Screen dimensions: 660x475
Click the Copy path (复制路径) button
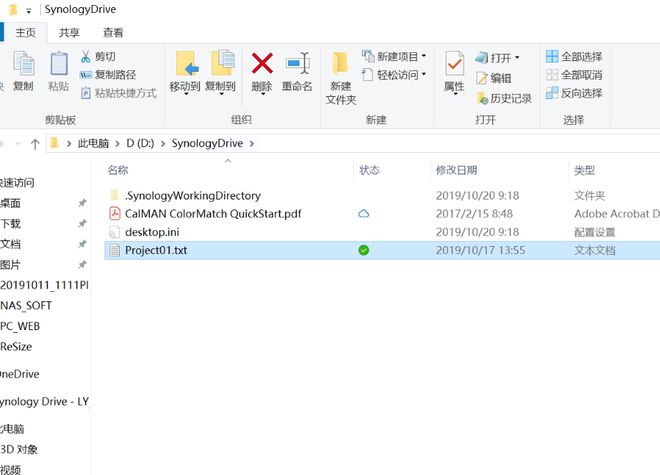click(108, 75)
